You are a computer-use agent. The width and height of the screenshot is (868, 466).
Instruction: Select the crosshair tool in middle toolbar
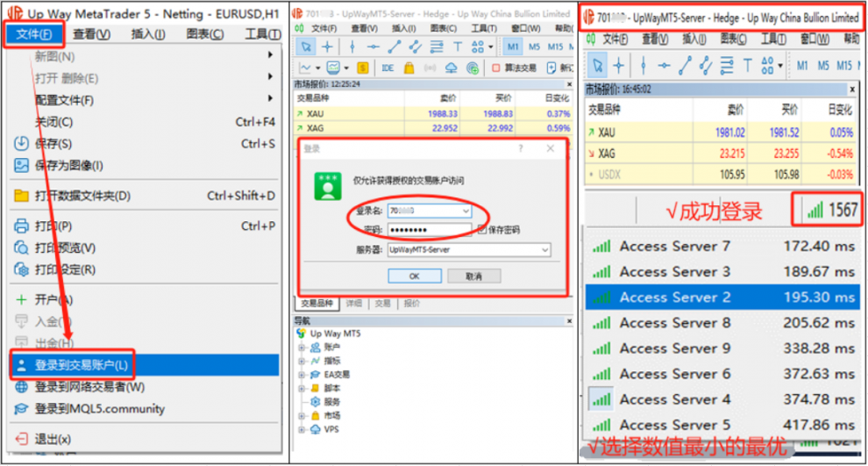coord(327,47)
